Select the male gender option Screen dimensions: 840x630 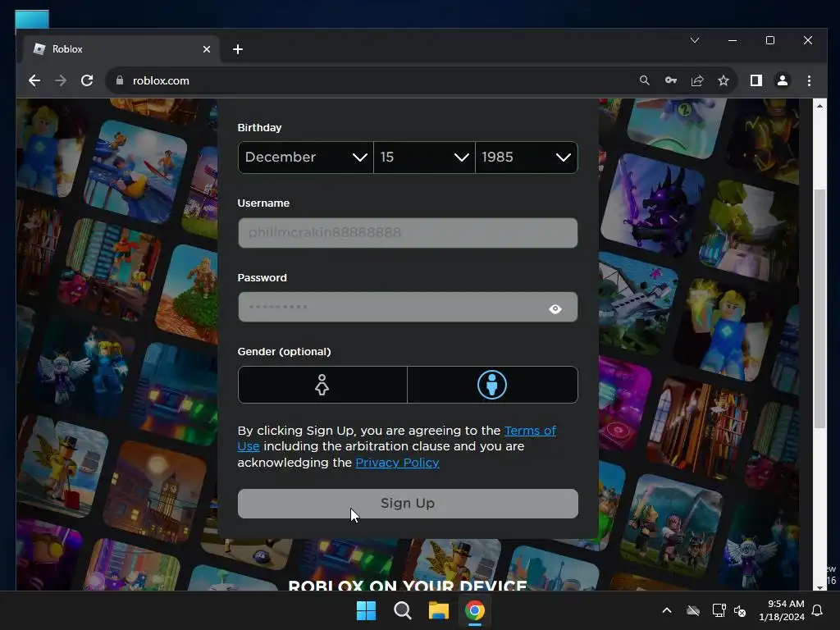492,385
